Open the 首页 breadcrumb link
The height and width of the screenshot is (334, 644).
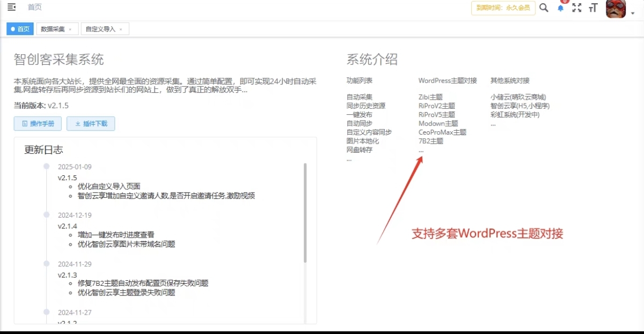[x=35, y=7]
